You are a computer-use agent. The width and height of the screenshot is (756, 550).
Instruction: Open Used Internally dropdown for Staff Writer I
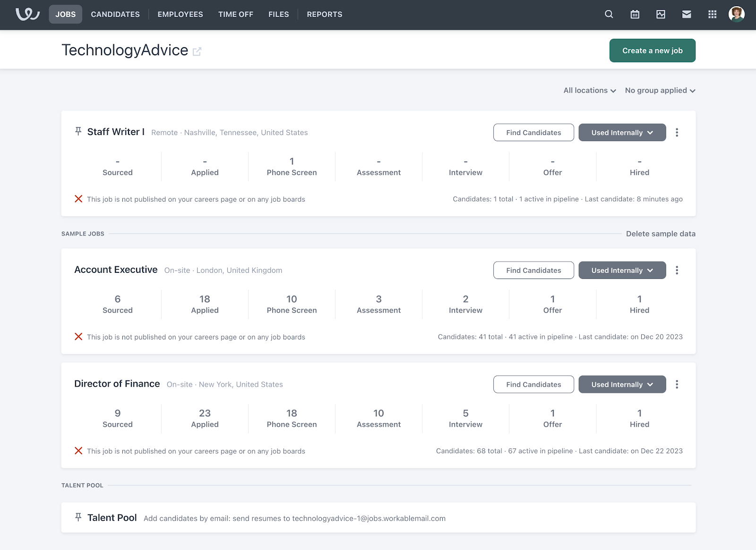[622, 133]
